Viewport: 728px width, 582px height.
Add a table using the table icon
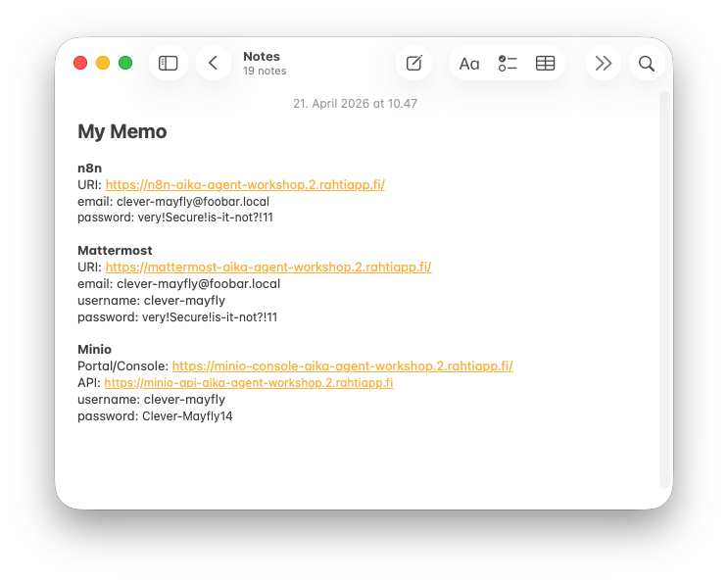click(545, 63)
